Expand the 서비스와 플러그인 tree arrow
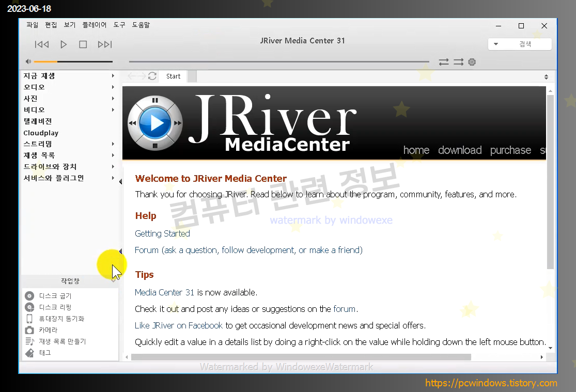This screenshot has width=576, height=392. [x=113, y=178]
